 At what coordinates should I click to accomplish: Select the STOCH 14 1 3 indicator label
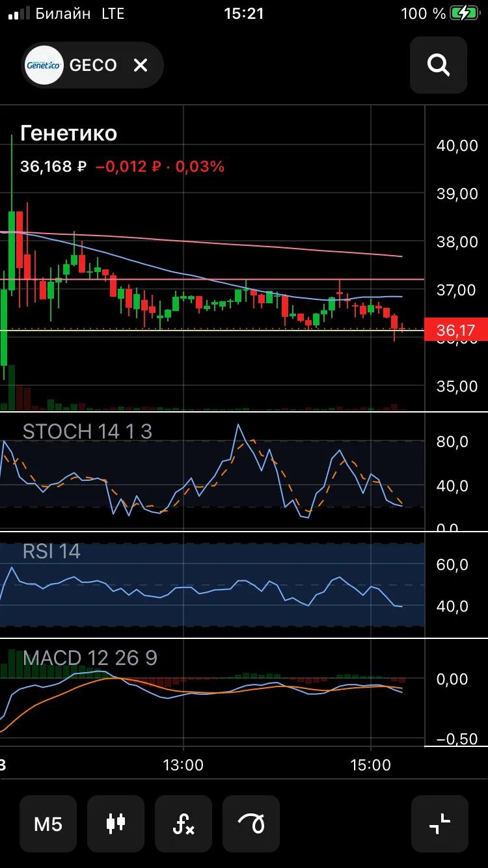pos(87,431)
